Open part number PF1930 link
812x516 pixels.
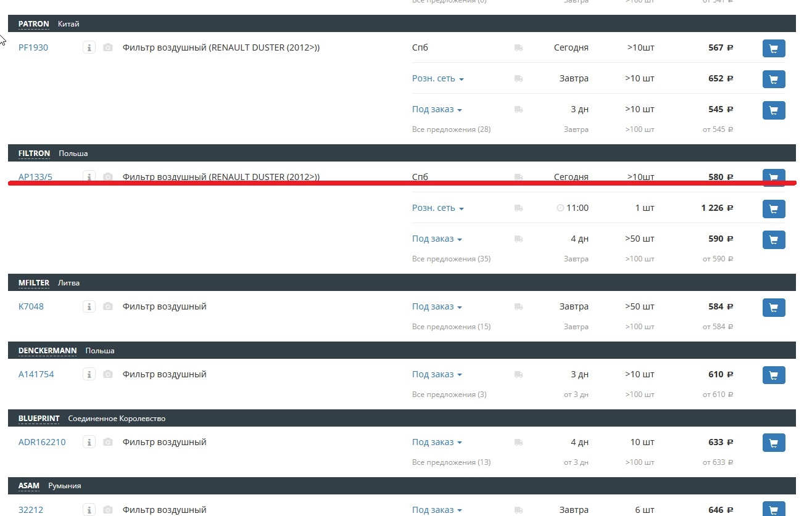[33, 47]
